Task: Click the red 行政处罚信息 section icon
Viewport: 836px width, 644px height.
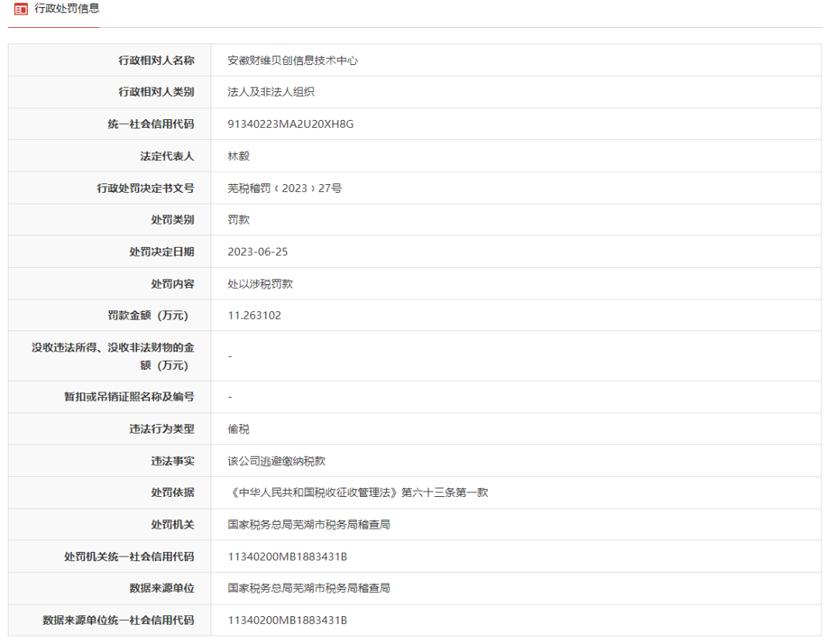Action: pyautogui.click(x=21, y=9)
